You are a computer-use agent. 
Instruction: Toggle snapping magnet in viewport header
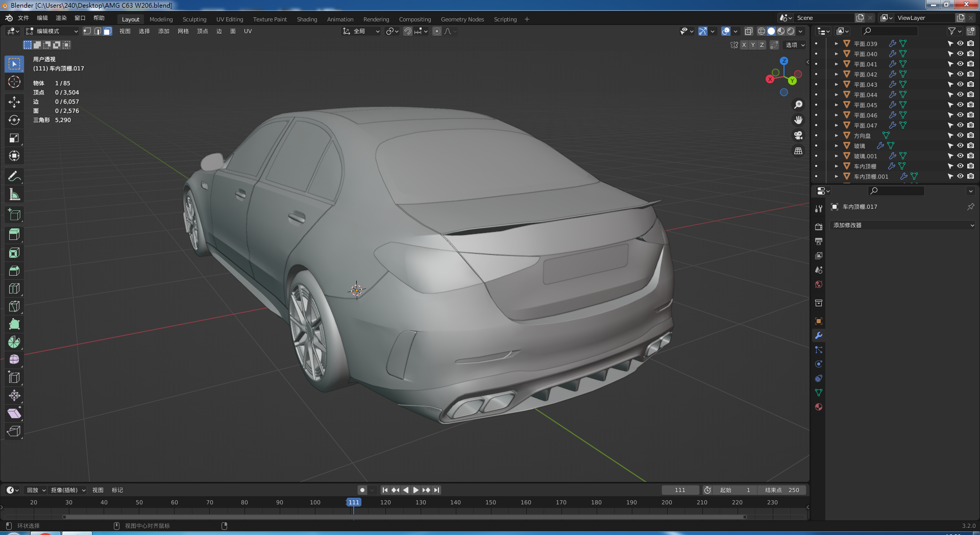tap(407, 31)
